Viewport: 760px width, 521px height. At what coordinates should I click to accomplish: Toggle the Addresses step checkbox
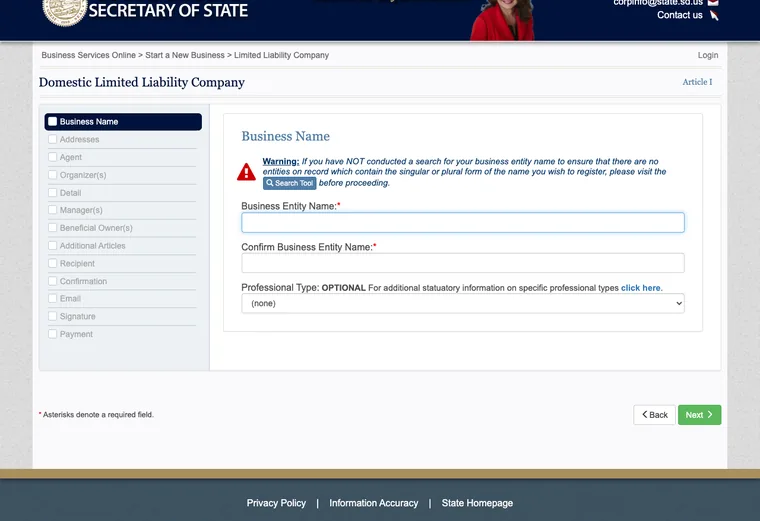[x=52, y=139]
